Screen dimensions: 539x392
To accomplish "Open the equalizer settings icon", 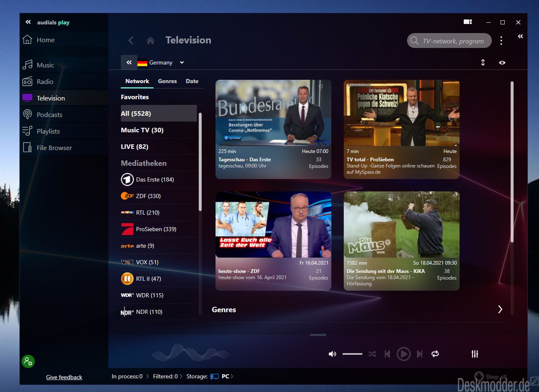I will click(475, 354).
